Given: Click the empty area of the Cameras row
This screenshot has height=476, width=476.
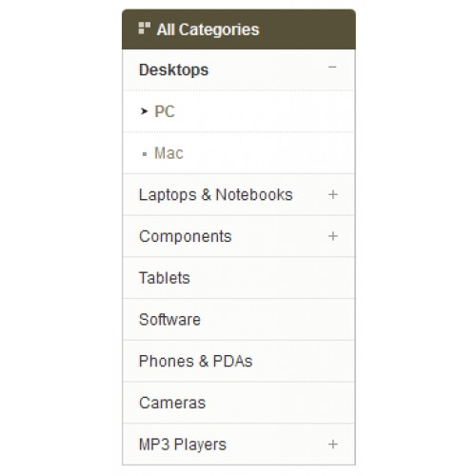Looking at the screenshot, I should coord(280,403).
